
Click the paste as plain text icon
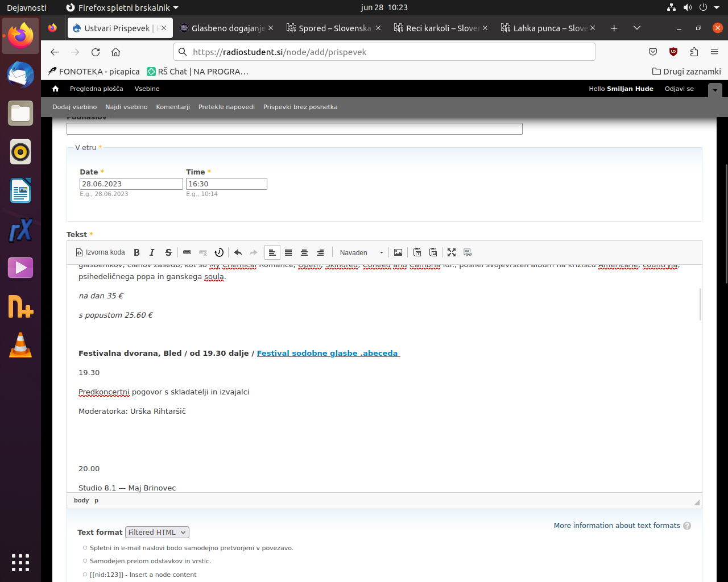(x=417, y=252)
